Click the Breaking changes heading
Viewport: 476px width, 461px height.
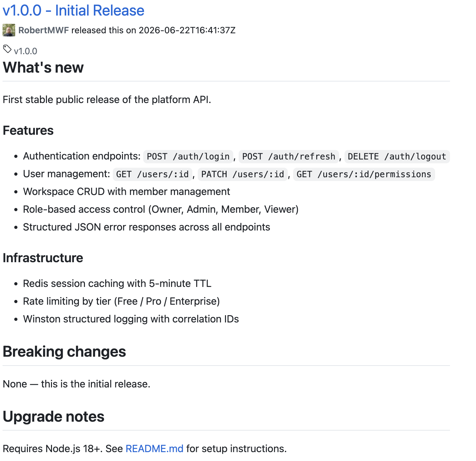64,352
